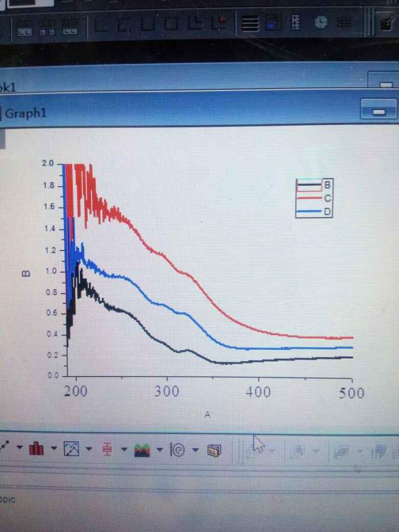Click the spiral polar/contour plot icon
399x532 pixels.
177,450
